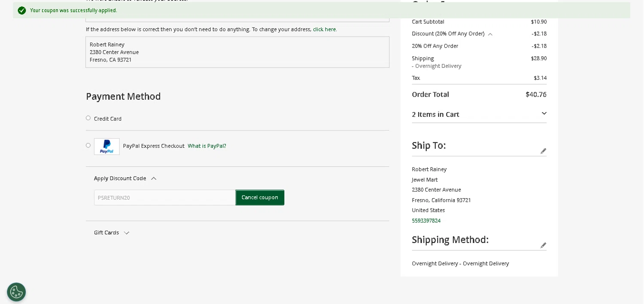Screen dimensions: 644x304
Task: Open the cookie preferences icon
Action: (x=16, y=292)
